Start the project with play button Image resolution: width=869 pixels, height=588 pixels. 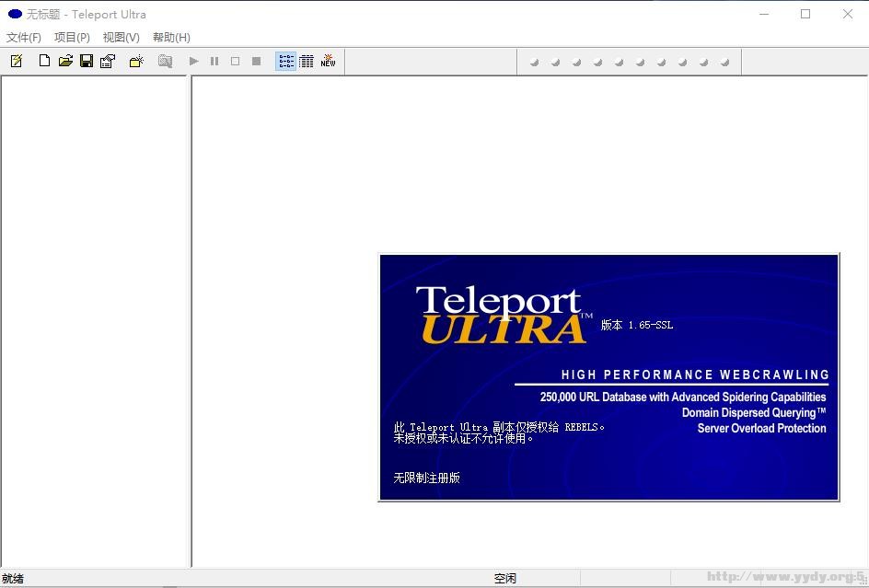pos(193,61)
